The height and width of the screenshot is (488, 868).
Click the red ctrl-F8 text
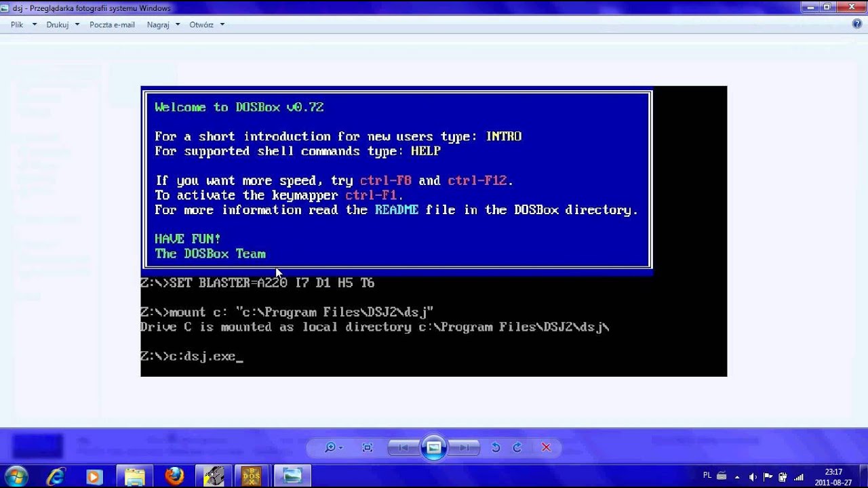[385, 180]
